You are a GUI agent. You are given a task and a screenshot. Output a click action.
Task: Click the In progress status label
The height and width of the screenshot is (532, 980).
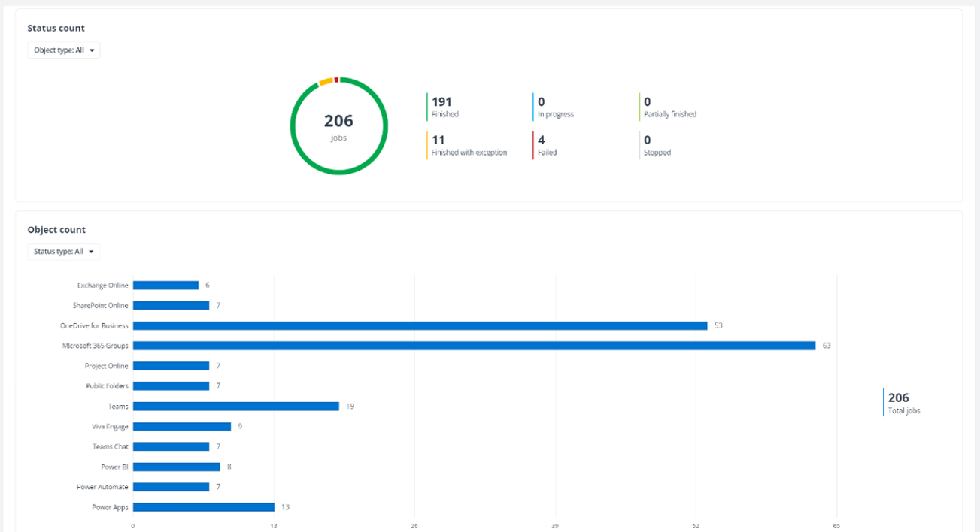coord(557,114)
